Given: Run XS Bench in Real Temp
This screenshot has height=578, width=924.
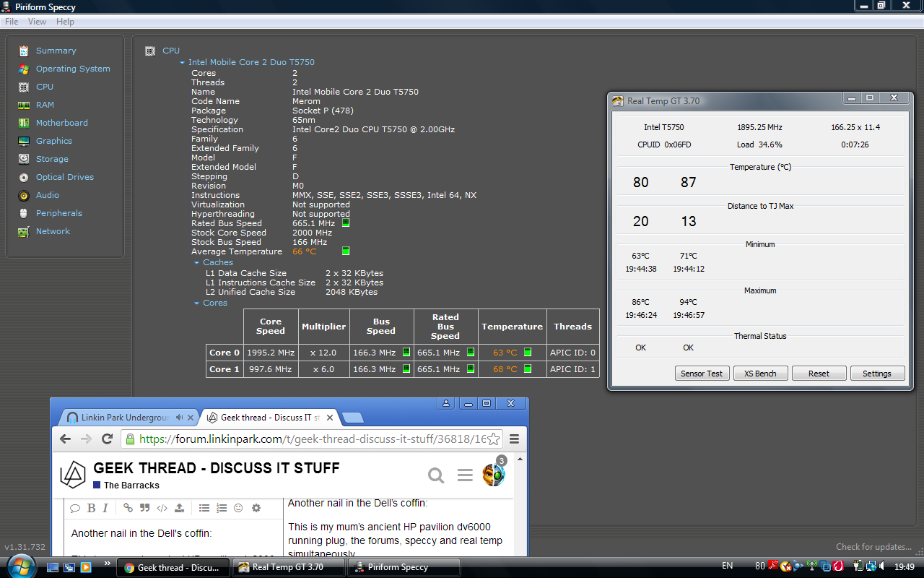Looking at the screenshot, I should [x=760, y=374].
